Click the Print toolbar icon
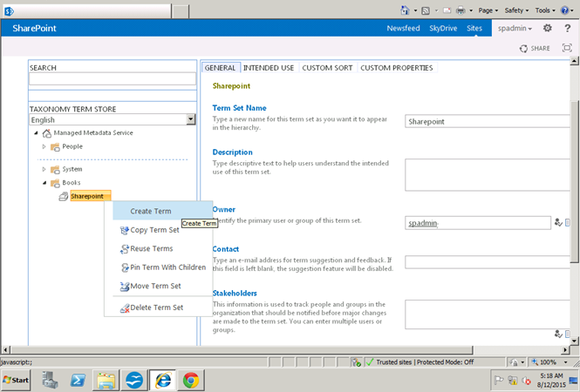The image size is (580, 392). tap(461, 10)
